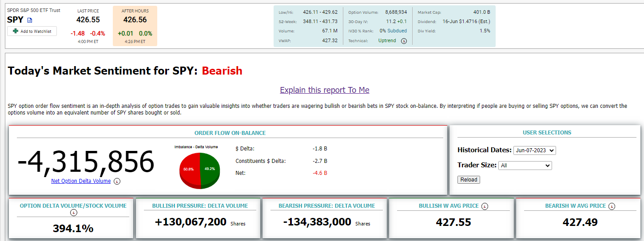This screenshot has height=241, width=644.
Task: Click the Bearish Pressure: Delta Volume header
Action: (327, 206)
